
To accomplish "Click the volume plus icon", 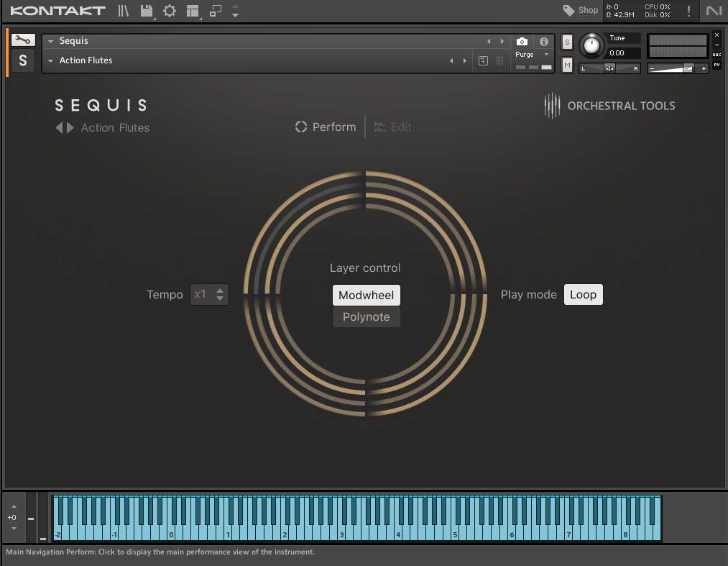I will tap(704, 69).
